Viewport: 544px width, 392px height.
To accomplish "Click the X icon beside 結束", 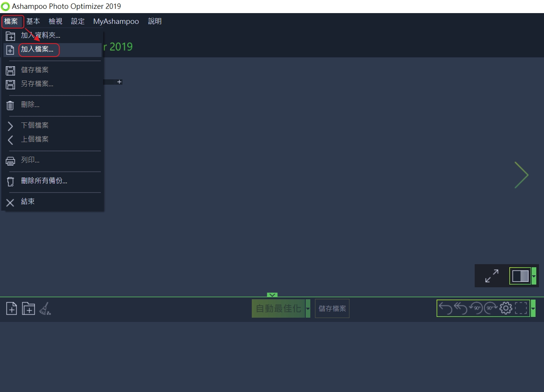I will point(10,203).
